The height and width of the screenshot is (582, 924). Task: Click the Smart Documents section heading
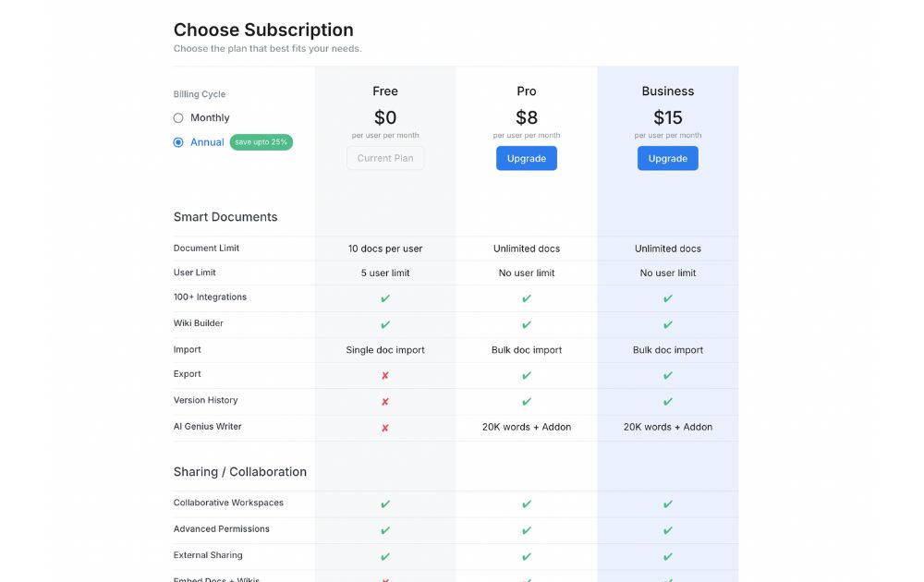pos(225,217)
